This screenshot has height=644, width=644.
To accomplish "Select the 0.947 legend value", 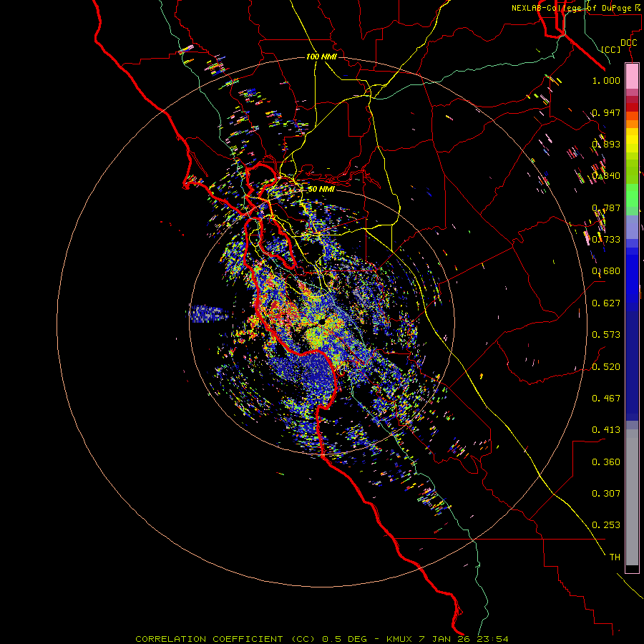I will (x=606, y=112).
